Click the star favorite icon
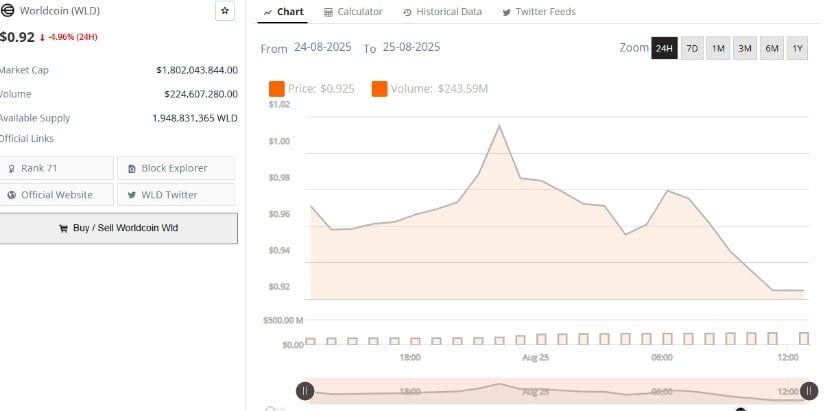 pyautogui.click(x=225, y=11)
